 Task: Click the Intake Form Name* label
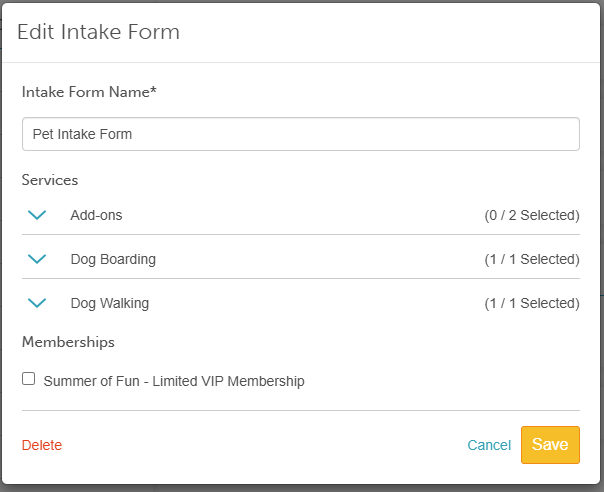[89, 92]
